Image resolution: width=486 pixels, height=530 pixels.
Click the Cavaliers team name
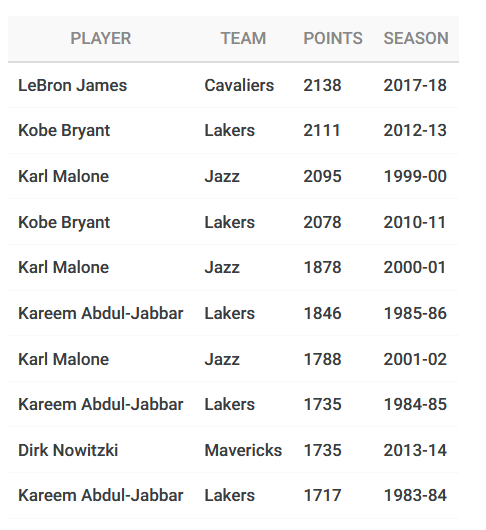(239, 85)
